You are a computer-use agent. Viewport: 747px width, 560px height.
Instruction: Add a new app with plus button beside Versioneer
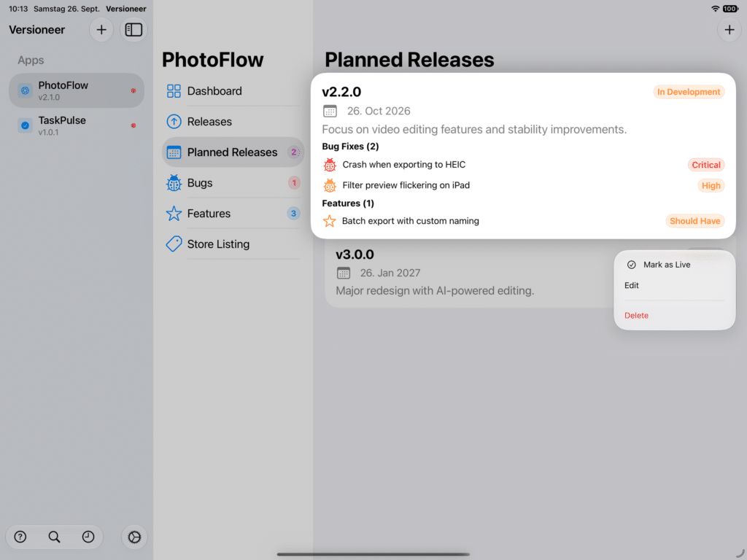101,29
